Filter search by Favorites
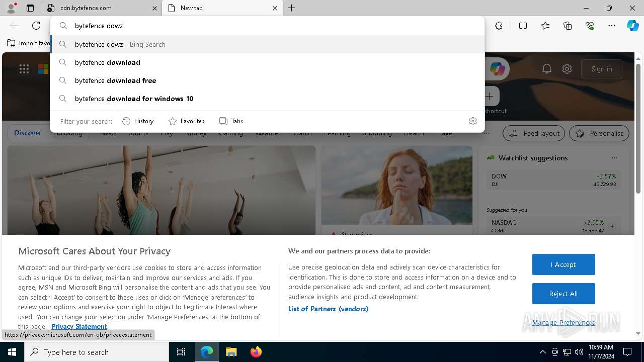Viewport: 644px width, 362px height. [x=186, y=121]
